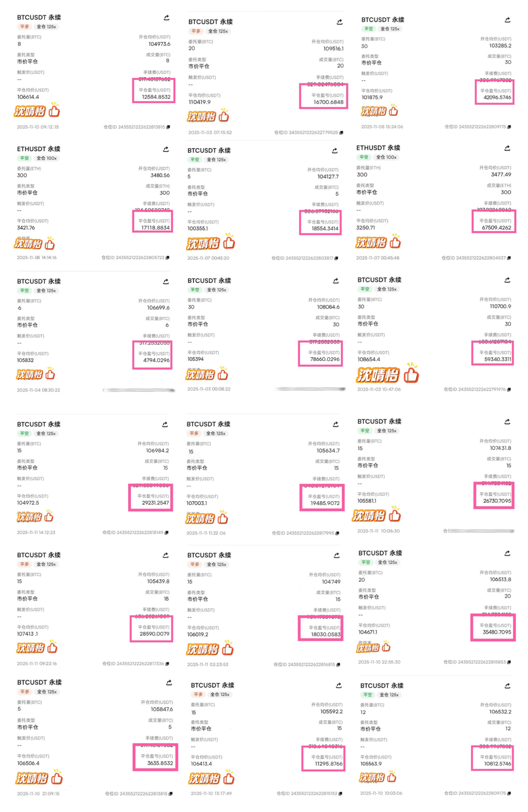Share the BTCUSDT trade opened at 110700.9
Image resolution: width=528 pixels, height=812 pixels.
pyautogui.click(x=507, y=280)
